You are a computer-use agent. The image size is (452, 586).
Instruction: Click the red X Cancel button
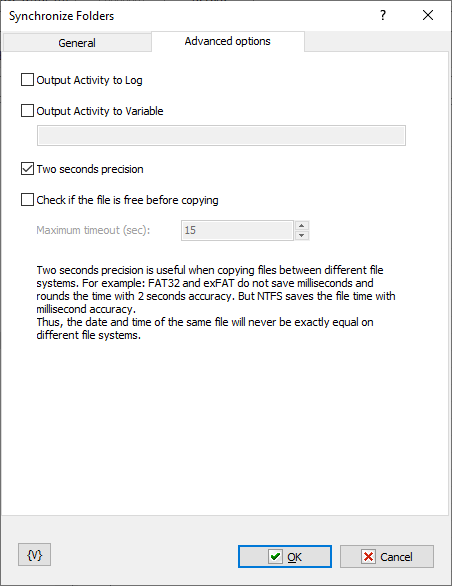(387, 556)
